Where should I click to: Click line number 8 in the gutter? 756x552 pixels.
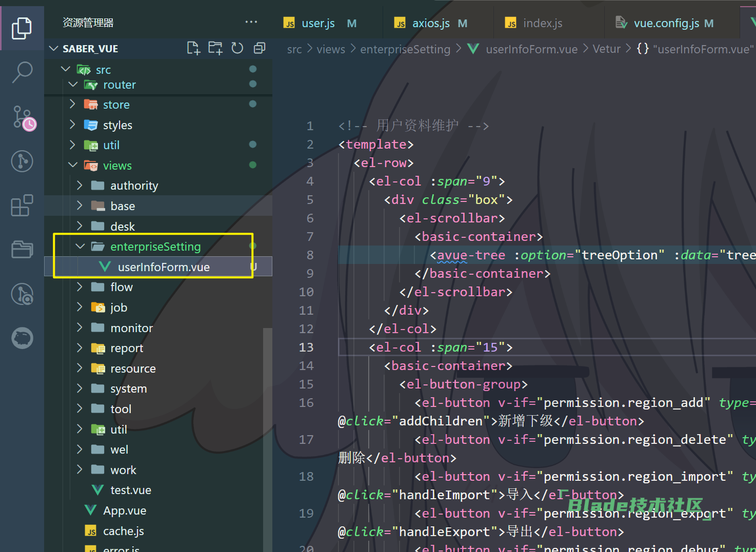coord(310,255)
